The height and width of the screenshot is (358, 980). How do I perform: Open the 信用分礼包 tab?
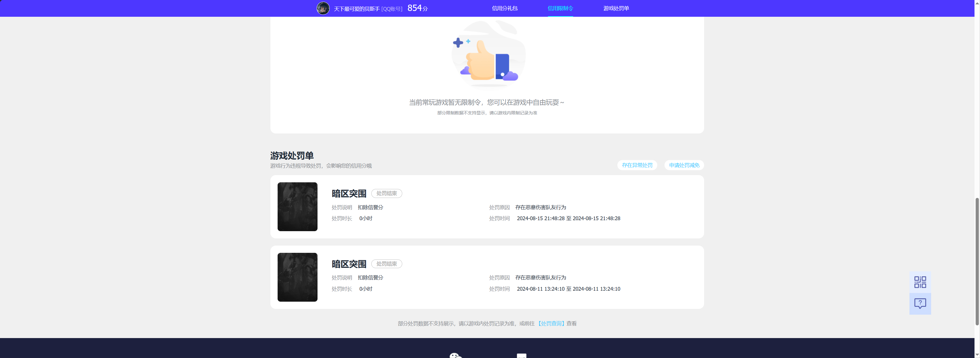(504, 8)
